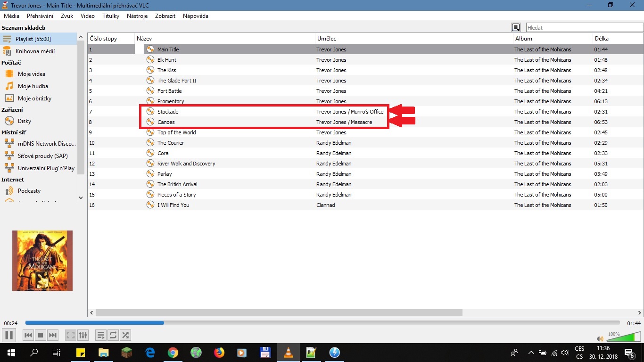Open the Přehrávání menu

click(40, 16)
